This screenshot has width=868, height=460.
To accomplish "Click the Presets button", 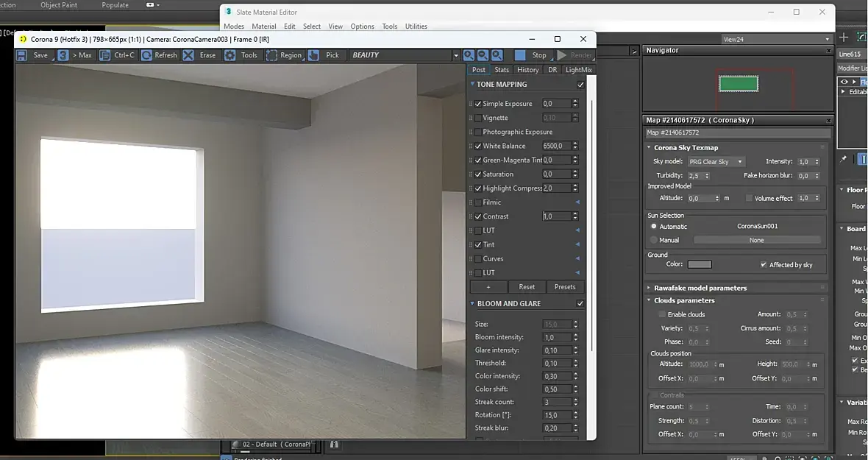I will (565, 287).
